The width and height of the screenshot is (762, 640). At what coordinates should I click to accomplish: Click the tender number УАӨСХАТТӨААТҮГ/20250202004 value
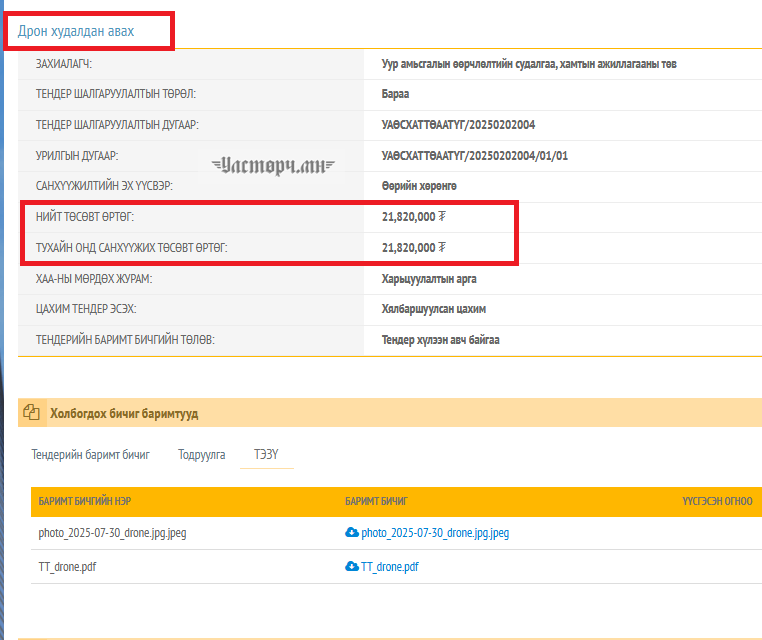459,125
